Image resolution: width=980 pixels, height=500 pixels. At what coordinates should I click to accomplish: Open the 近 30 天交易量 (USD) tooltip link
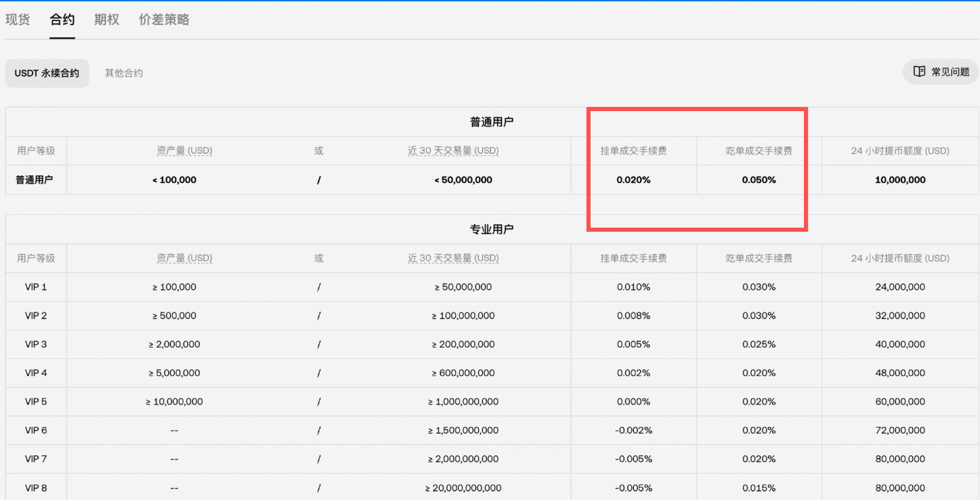click(454, 150)
